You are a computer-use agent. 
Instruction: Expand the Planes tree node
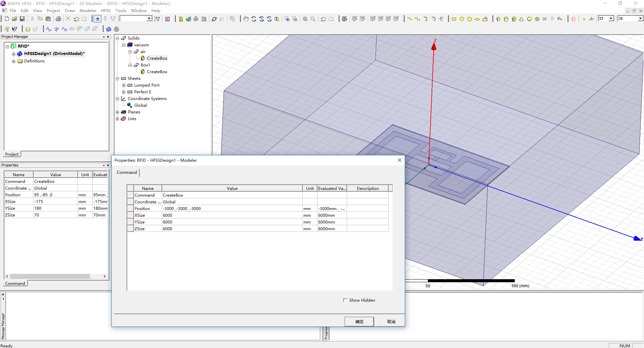tap(117, 112)
